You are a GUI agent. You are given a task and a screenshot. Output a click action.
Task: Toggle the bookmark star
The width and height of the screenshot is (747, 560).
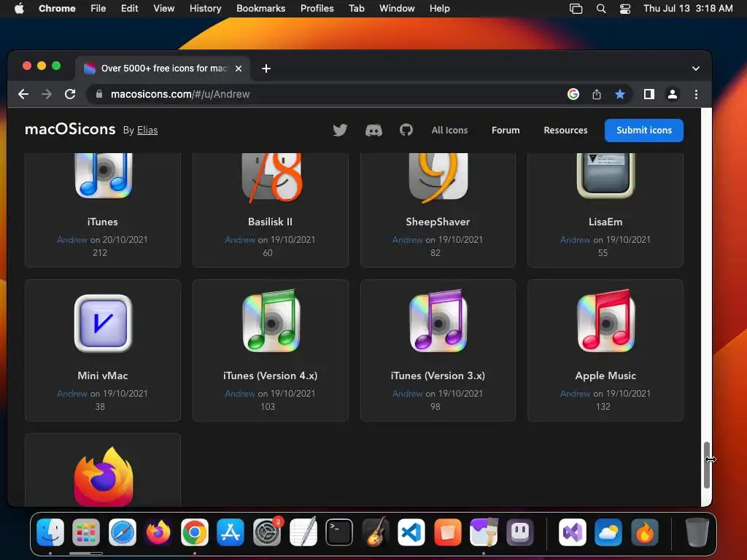[620, 94]
